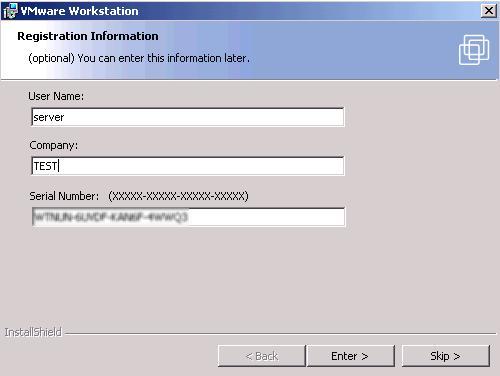Click the Serial Number: label
This screenshot has width=500, height=376.
pyautogui.click(x=64, y=196)
